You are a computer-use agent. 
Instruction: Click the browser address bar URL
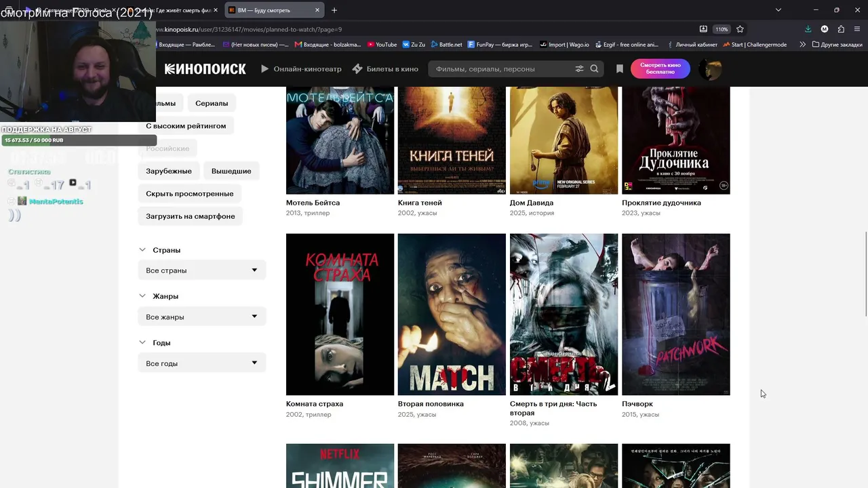[249, 30]
